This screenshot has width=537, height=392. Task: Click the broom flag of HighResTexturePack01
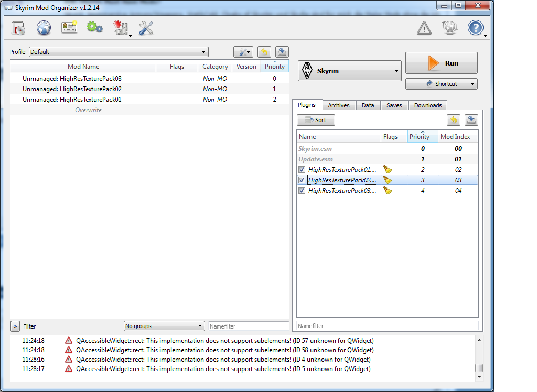tap(388, 169)
